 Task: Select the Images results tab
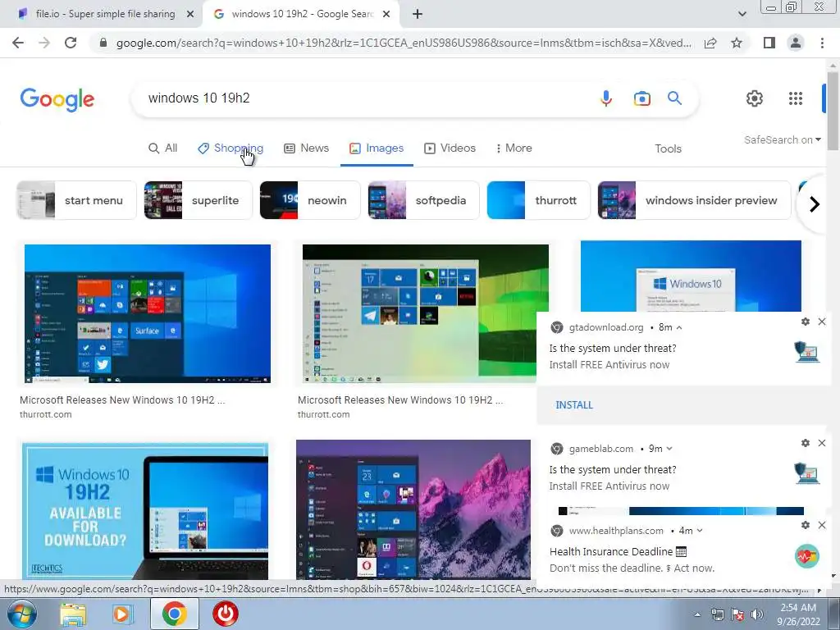click(x=377, y=148)
